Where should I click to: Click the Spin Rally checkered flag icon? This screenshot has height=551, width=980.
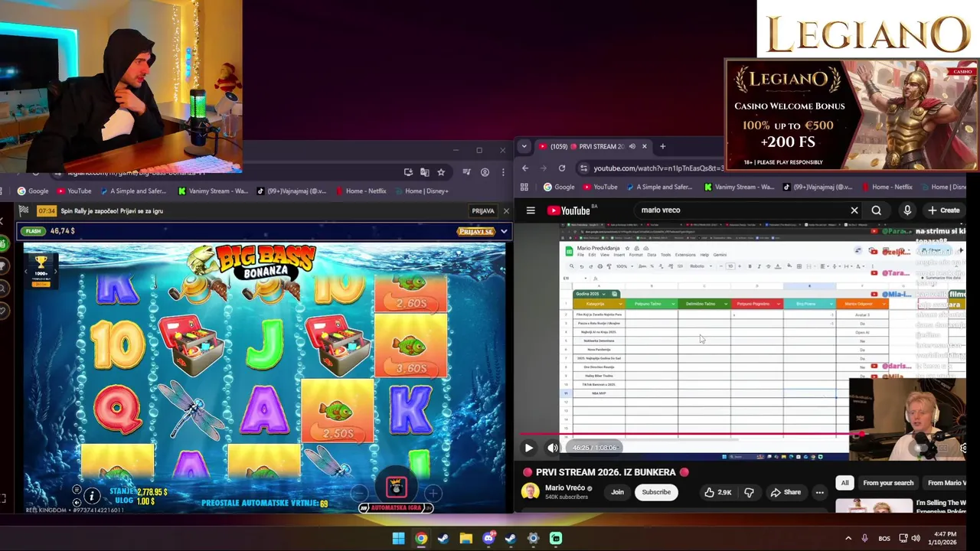click(x=24, y=210)
